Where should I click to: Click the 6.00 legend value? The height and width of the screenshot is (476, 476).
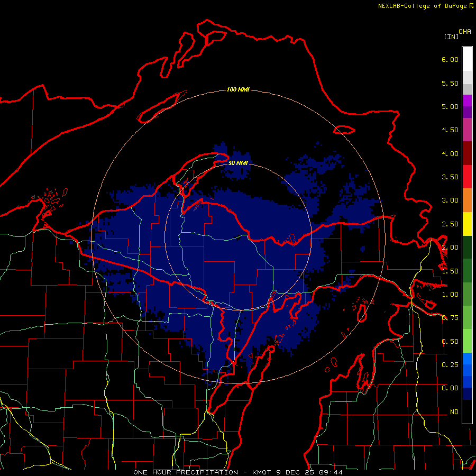point(450,59)
